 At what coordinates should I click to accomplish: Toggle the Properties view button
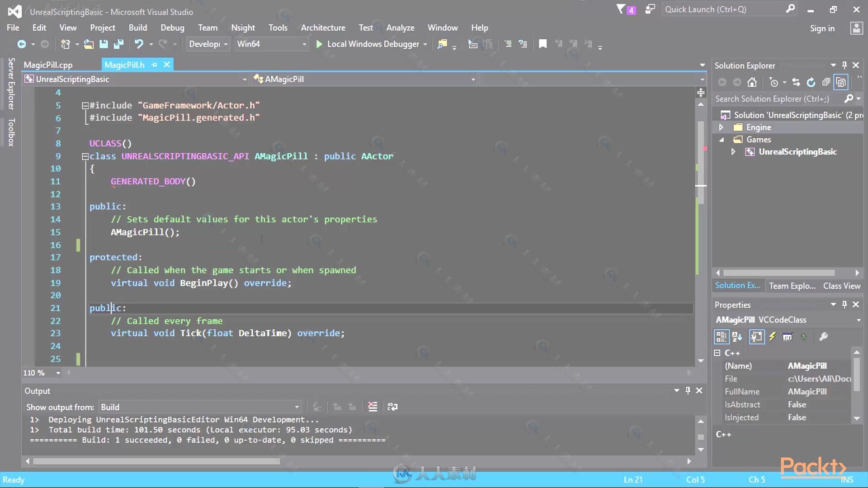(x=757, y=337)
